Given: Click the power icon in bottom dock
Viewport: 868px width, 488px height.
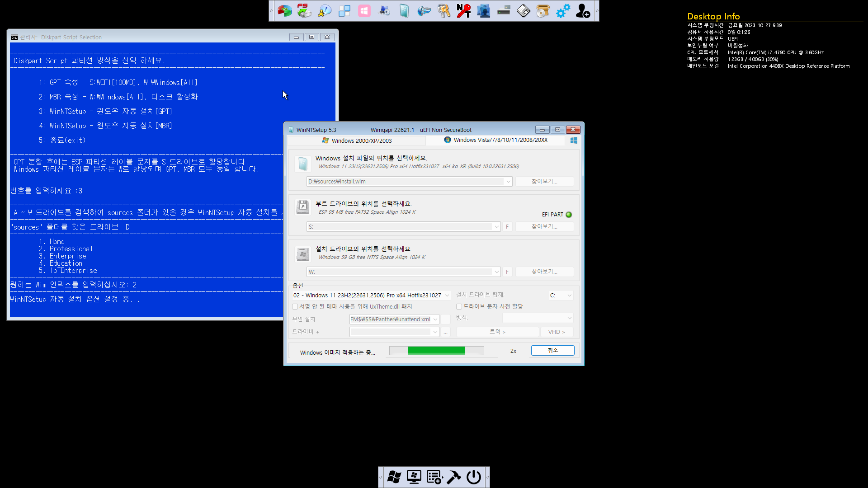Looking at the screenshot, I should [x=474, y=477].
